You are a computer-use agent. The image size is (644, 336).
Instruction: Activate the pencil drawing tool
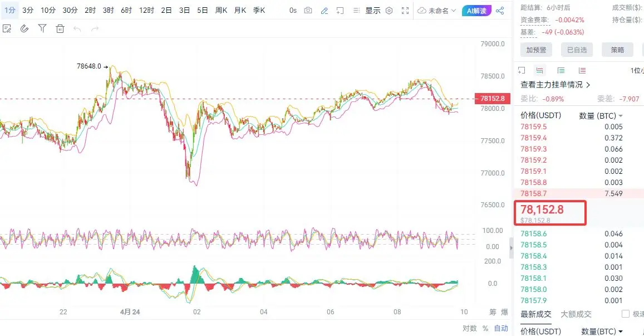point(324,11)
